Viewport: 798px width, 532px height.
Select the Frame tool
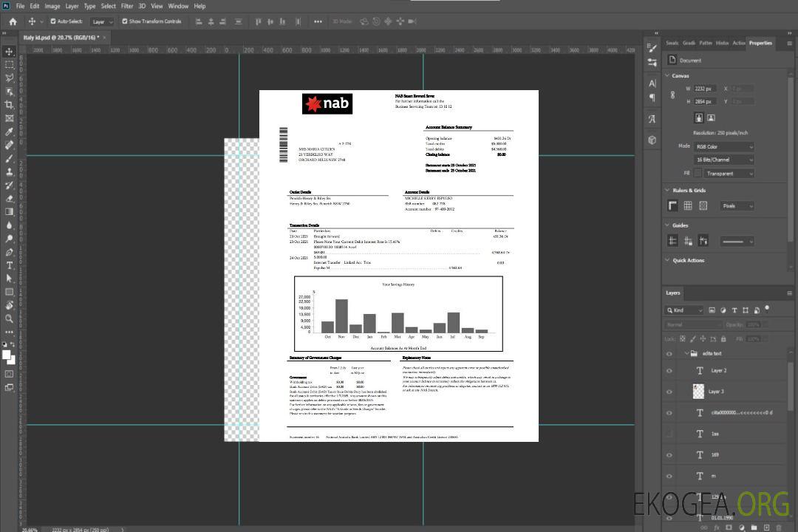pos(9,118)
